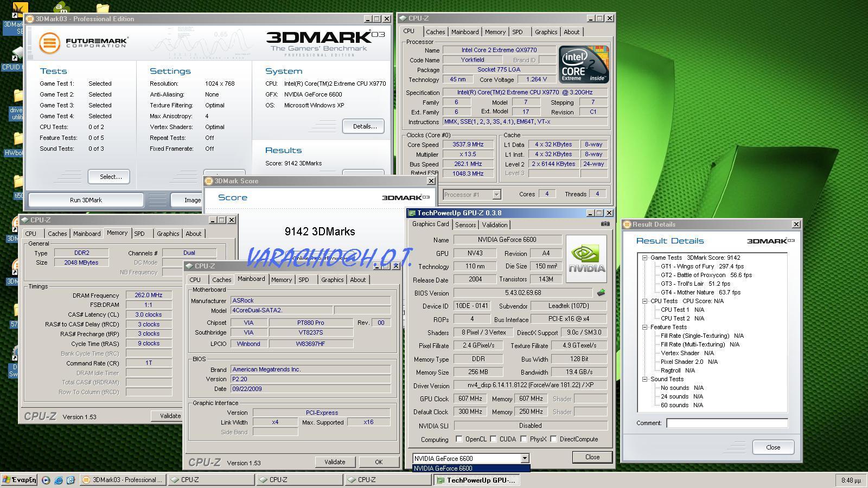Click the GPU-Z screenshot camera icon
Viewport: 868px width, 488px height.
tap(605, 224)
